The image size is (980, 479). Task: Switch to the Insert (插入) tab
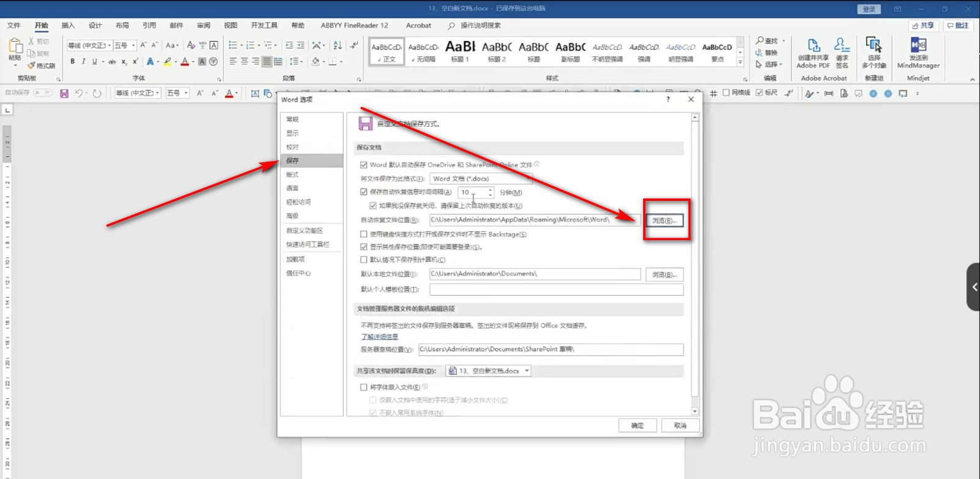pos(68,26)
